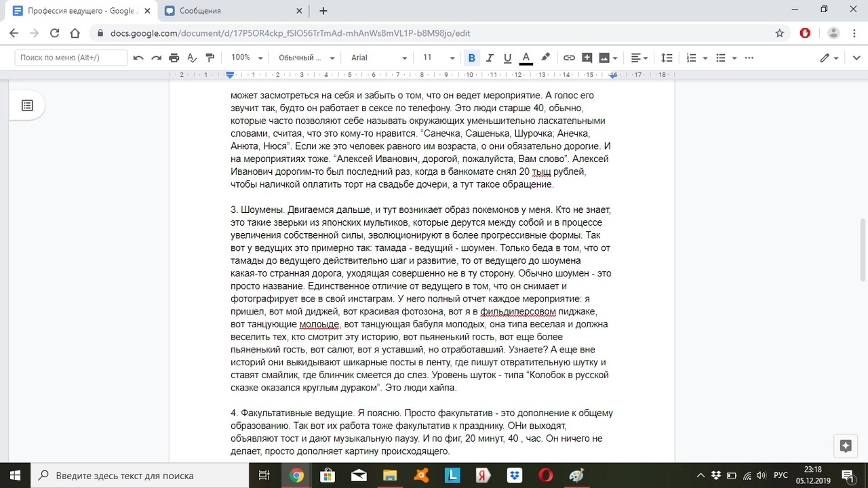Image resolution: width=868 pixels, height=488 pixels.
Task: Open the line spacing options
Action: [x=667, y=58]
